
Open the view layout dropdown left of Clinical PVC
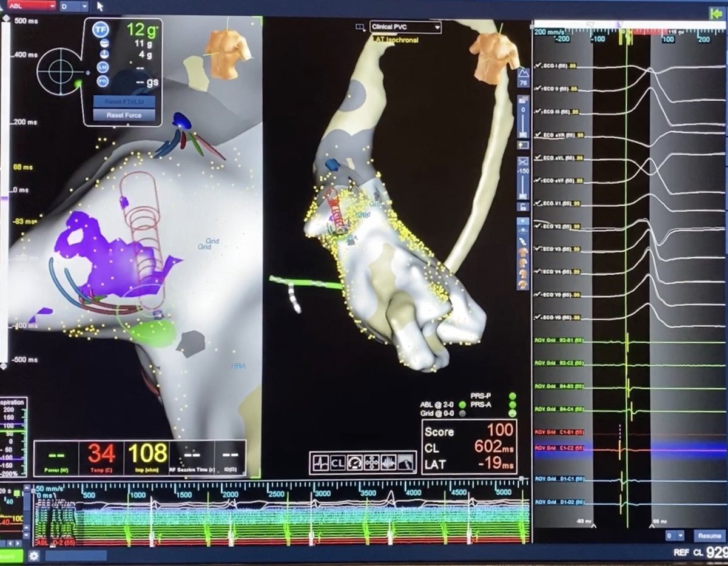coord(361,27)
